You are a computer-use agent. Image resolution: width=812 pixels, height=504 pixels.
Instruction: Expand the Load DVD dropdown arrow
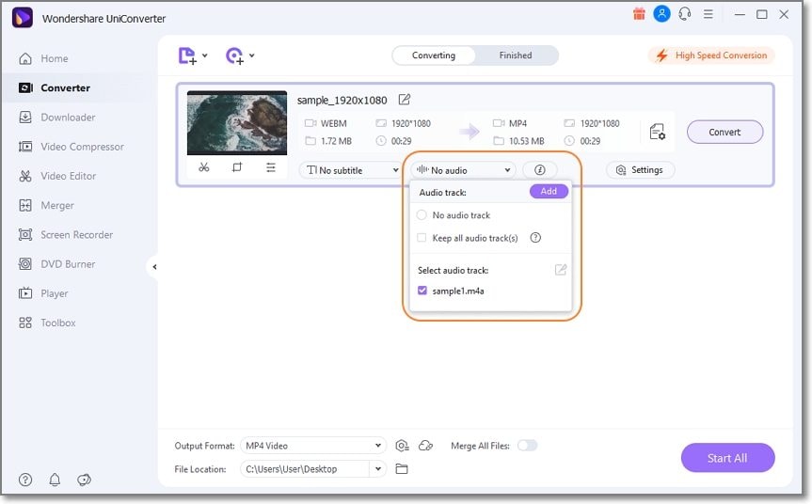(x=251, y=55)
